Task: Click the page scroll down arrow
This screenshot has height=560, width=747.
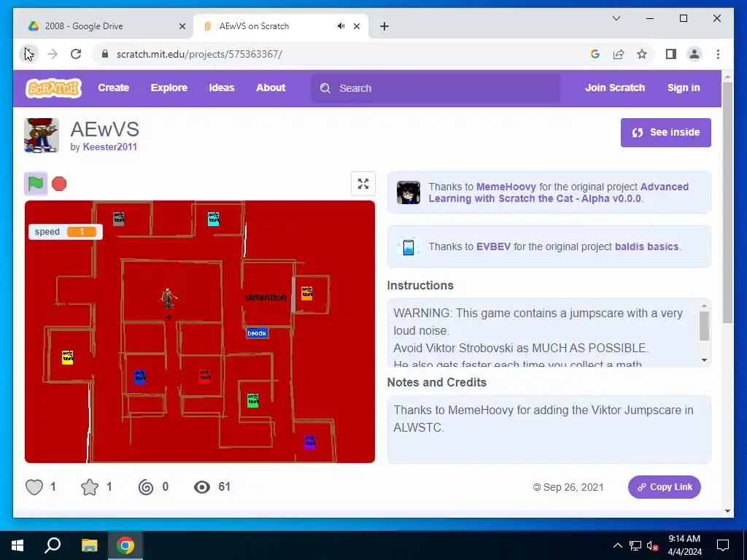Action: pyautogui.click(x=727, y=511)
